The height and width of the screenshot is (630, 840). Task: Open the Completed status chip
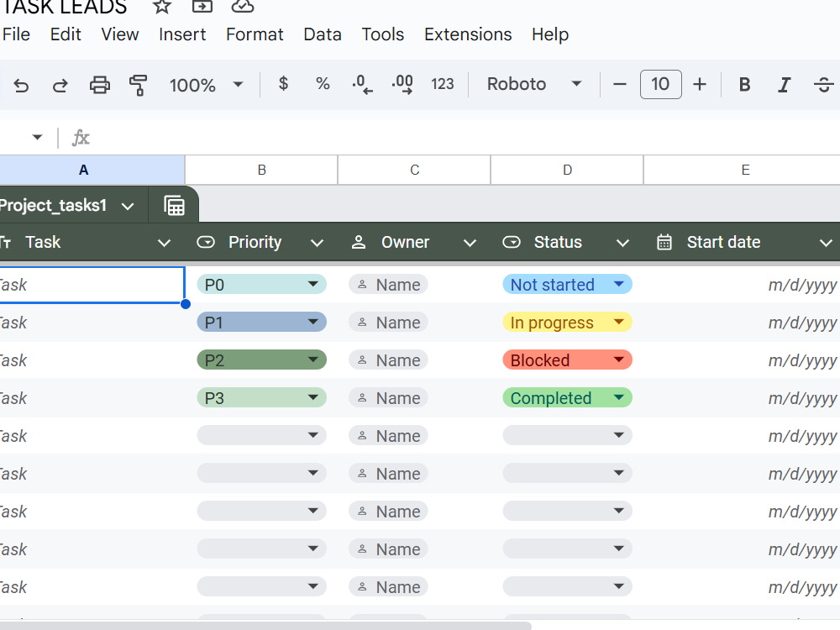pyautogui.click(x=567, y=397)
